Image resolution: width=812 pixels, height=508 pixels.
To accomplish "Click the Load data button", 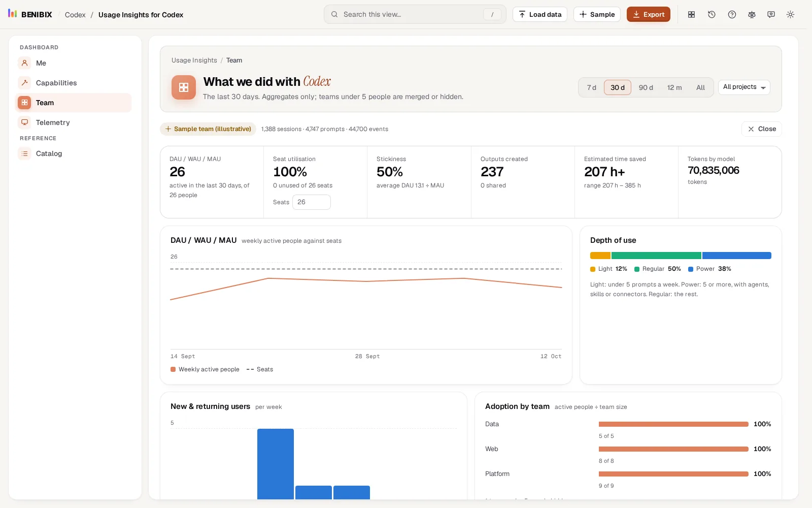I will pyautogui.click(x=540, y=14).
